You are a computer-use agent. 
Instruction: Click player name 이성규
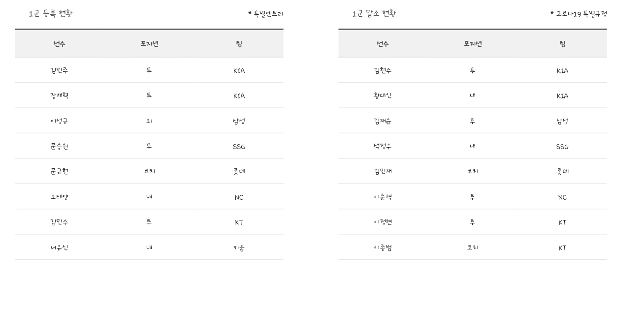click(60, 121)
